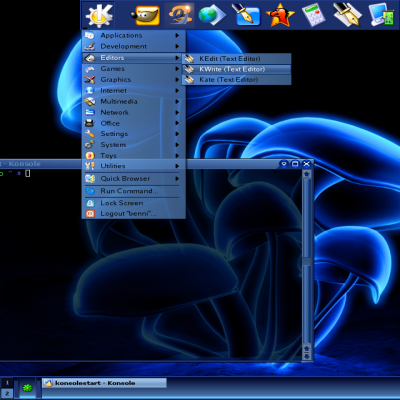Select the Editors menu entry
The image size is (400, 400).
coord(133,58)
